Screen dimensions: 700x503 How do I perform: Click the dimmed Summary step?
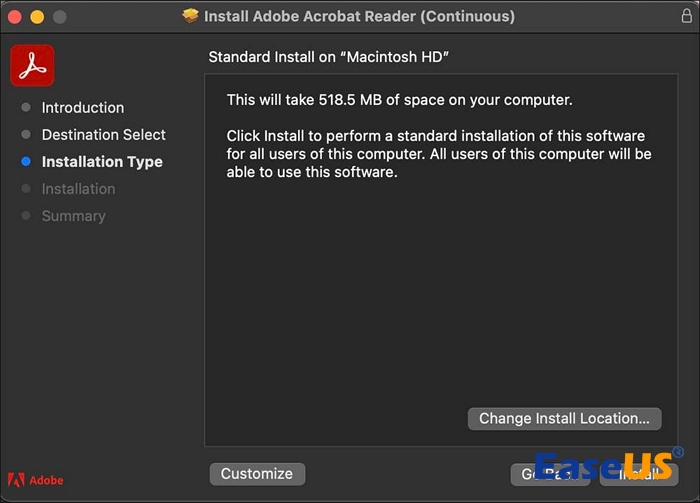coord(73,216)
